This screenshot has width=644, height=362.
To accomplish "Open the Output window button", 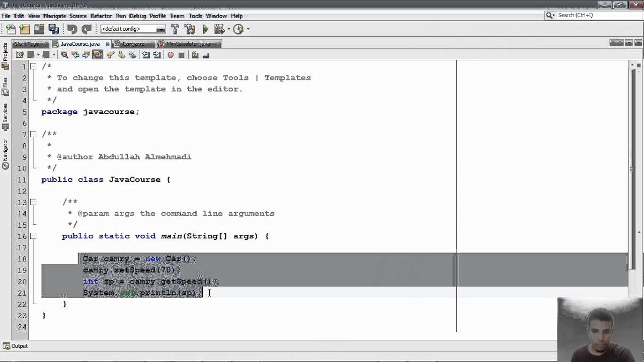I will (x=15, y=346).
